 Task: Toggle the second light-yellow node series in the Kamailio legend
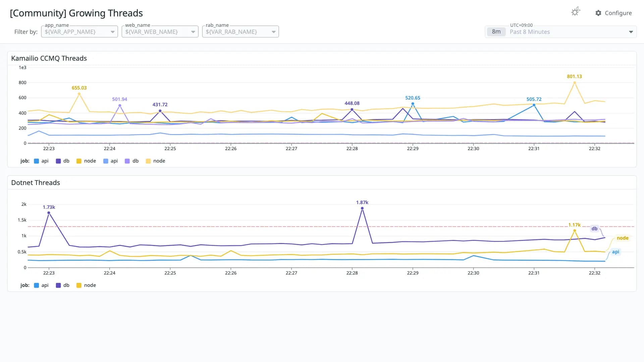coord(156,161)
